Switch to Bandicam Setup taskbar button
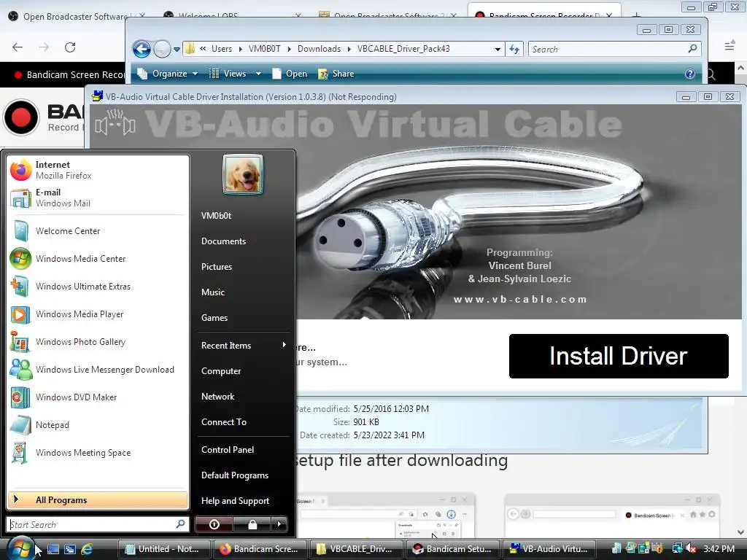 (x=452, y=549)
